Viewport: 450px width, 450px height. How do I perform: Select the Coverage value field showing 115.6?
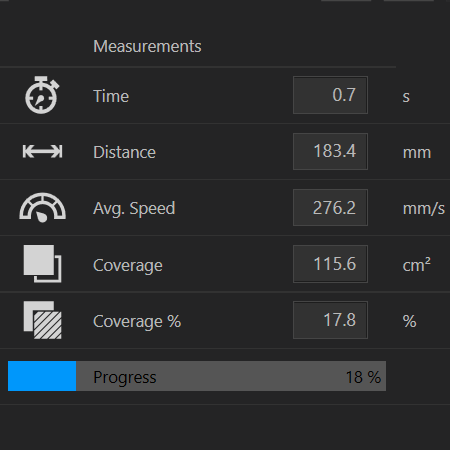point(330,264)
